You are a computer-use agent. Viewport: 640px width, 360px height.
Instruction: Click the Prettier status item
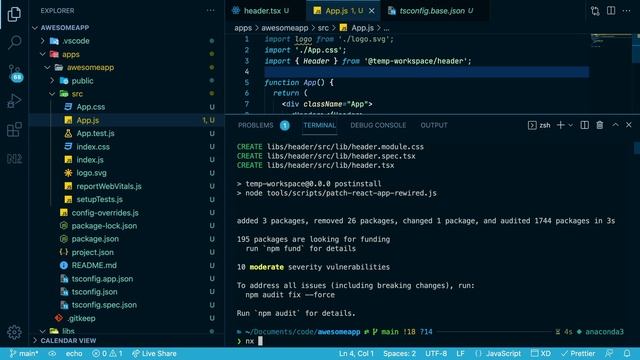click(x=578, y=353)
